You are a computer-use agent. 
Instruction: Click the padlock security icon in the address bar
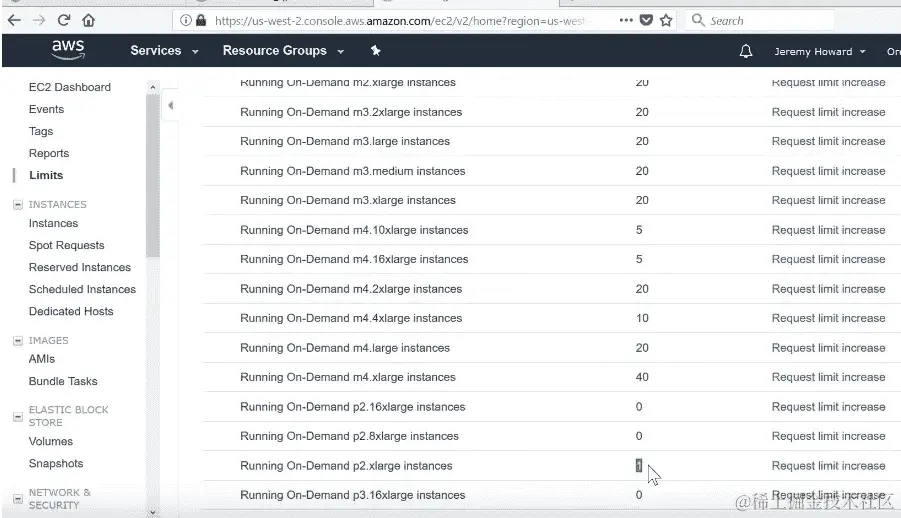tap(201, 21)
